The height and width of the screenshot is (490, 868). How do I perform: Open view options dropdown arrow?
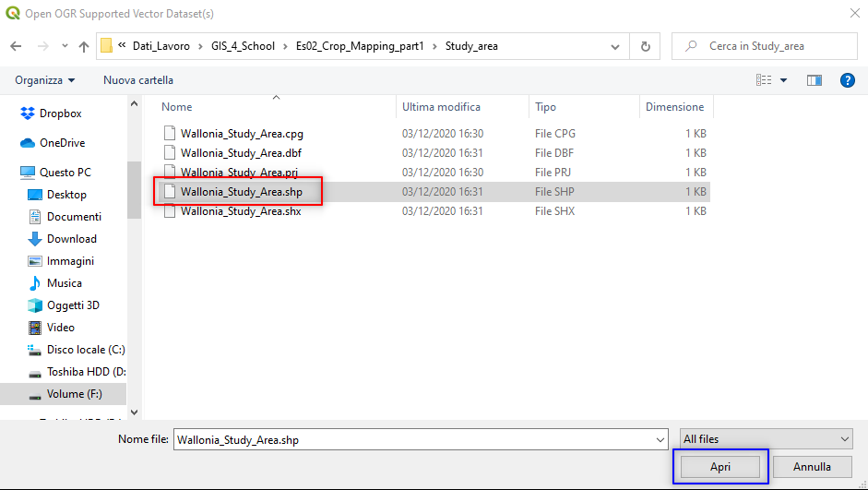click(x=783, y=80)
